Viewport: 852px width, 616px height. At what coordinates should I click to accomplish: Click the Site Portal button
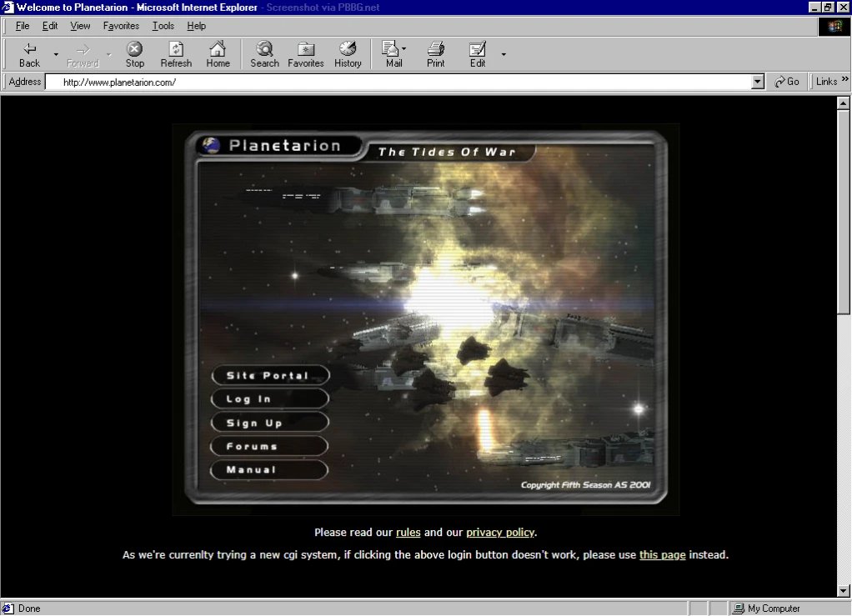(x=270, y=375)
